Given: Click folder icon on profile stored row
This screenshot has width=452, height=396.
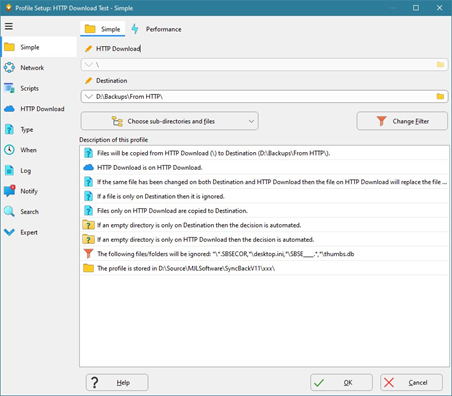Looking at the screenshot, I should 88,268.
